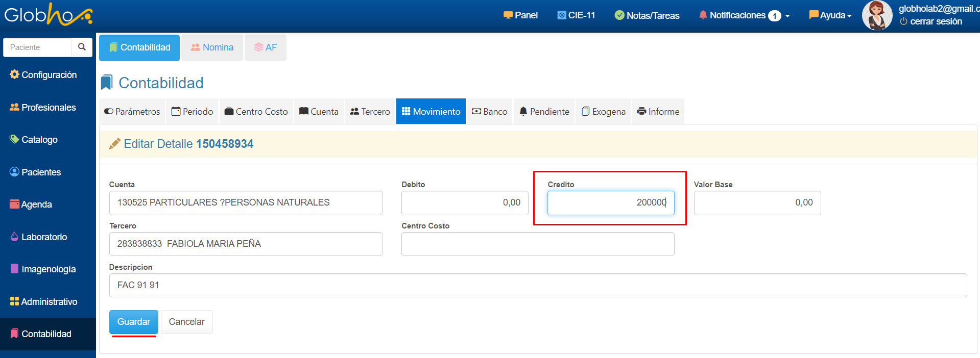
Task: Expand the Ayuda dropdown menu
Action: pos(830,15)
